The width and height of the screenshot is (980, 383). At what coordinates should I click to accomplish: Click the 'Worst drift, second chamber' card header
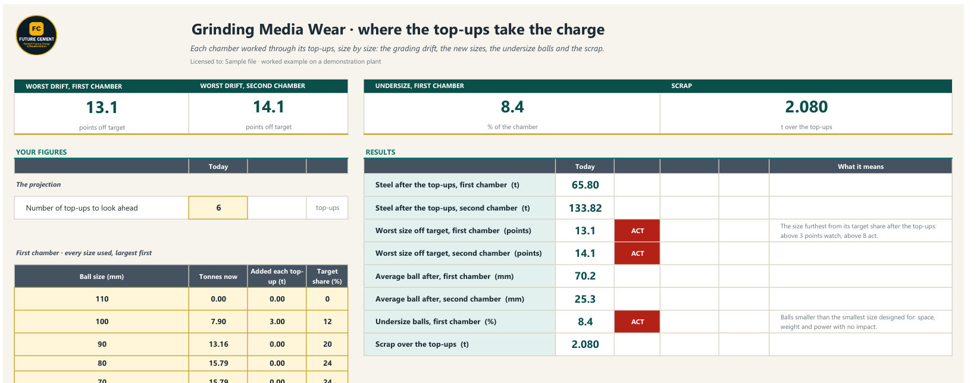[268, 86]
